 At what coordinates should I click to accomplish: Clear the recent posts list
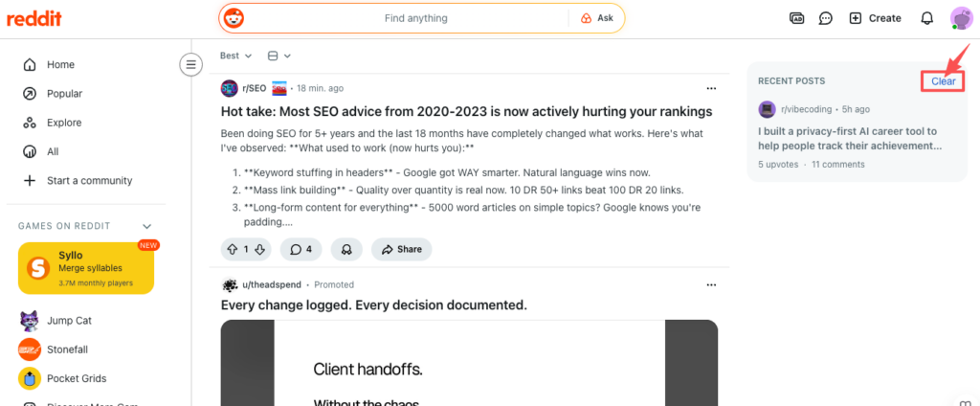coord(943,81)
